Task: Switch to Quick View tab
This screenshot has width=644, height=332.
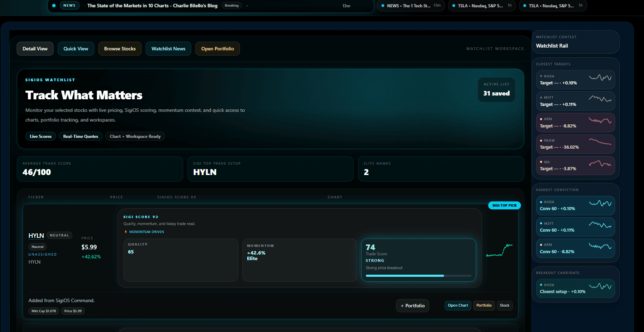Action: [76, 49]
